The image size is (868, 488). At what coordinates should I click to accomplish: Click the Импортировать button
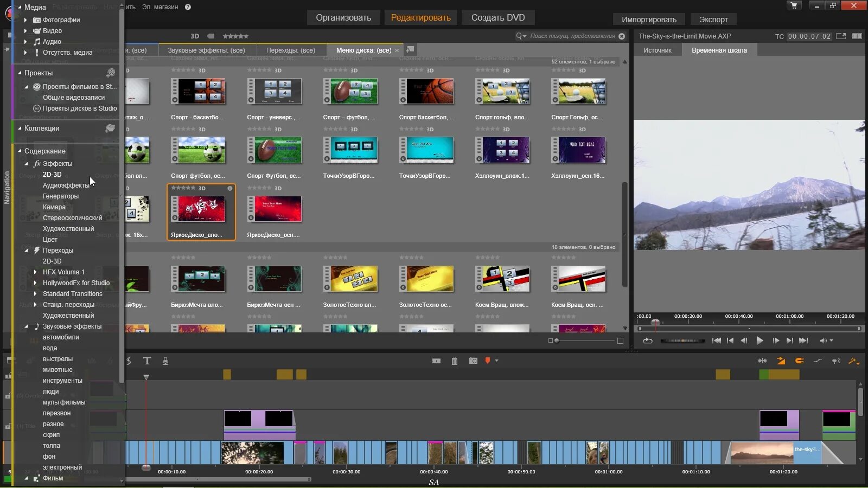tap(649, 20)
